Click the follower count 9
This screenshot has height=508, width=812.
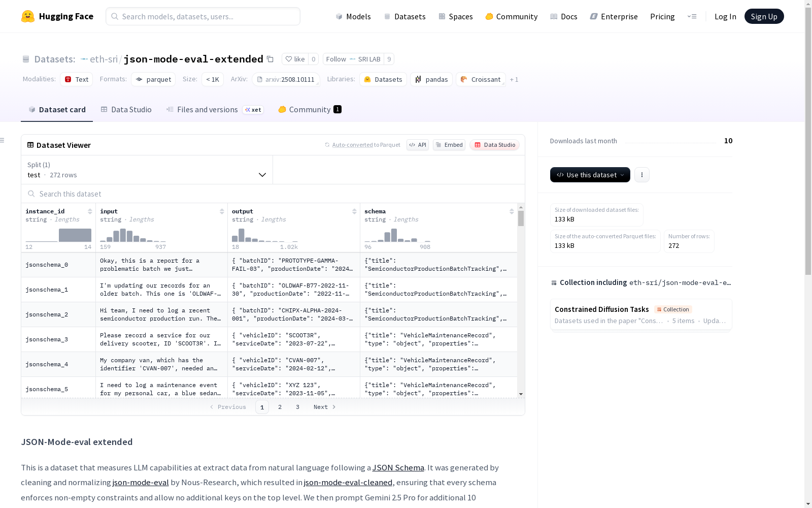click(389, 59)
